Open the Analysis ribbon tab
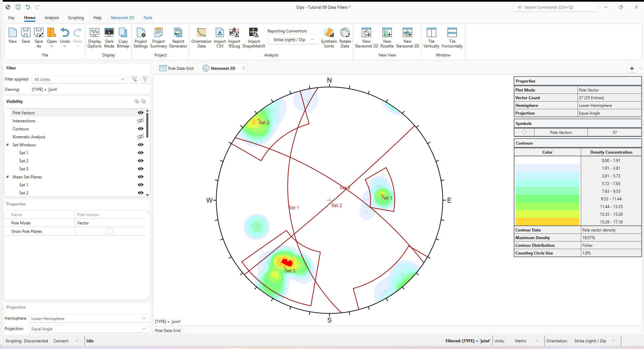This screenshot has width=644, height=349. (x=52, y=18)
